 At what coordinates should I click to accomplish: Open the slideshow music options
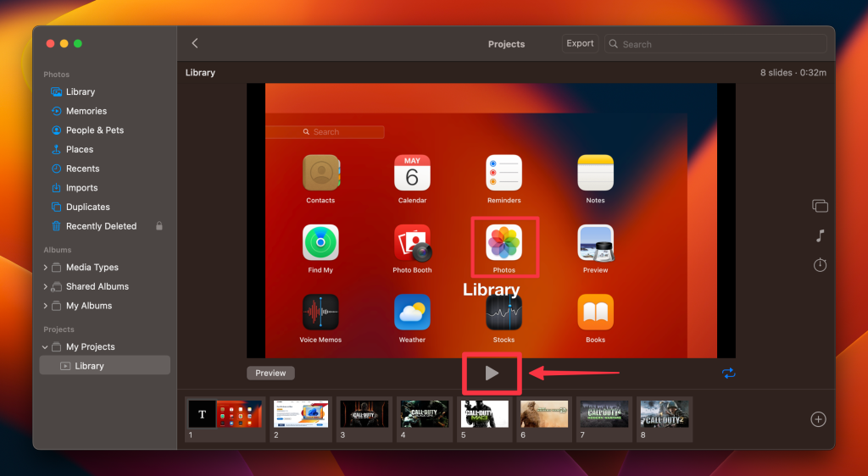(820, 235)
